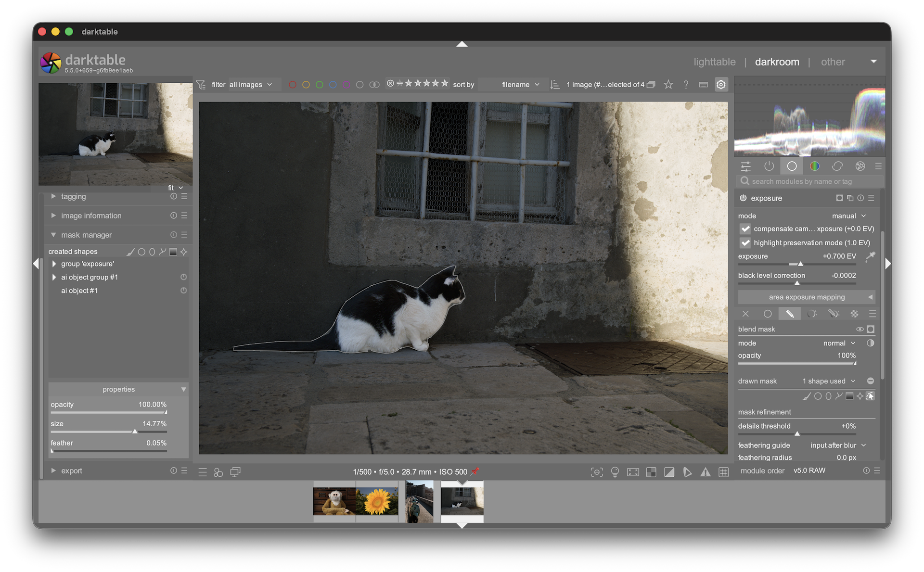The image size is (924, 572).
Task: Click the exposure color picker eyedropper
Action: [870, 256]
